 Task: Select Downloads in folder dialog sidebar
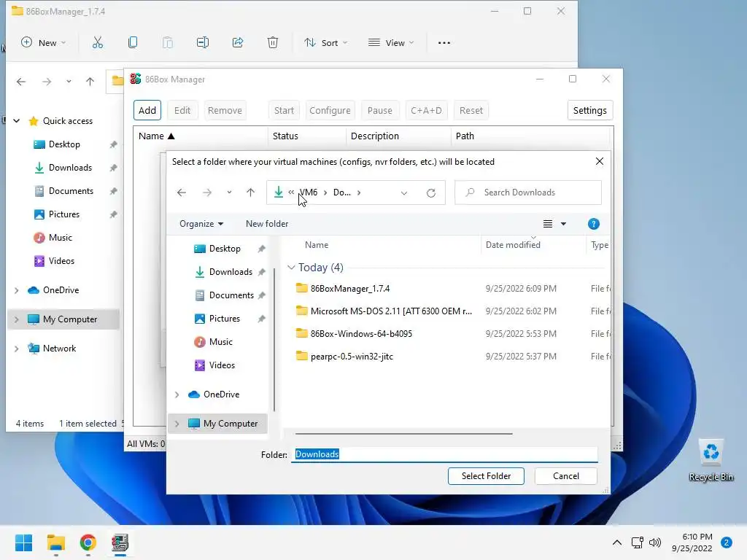[x=231, y=272]
